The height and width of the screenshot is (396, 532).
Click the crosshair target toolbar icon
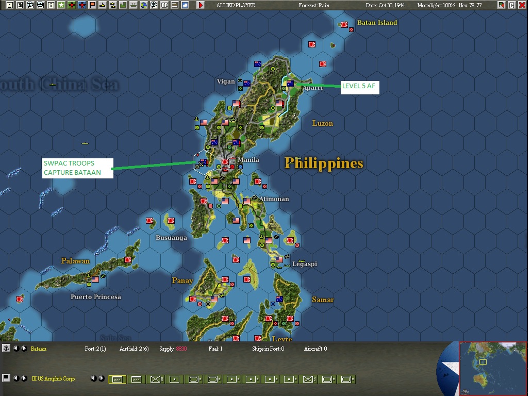(154, 5)
